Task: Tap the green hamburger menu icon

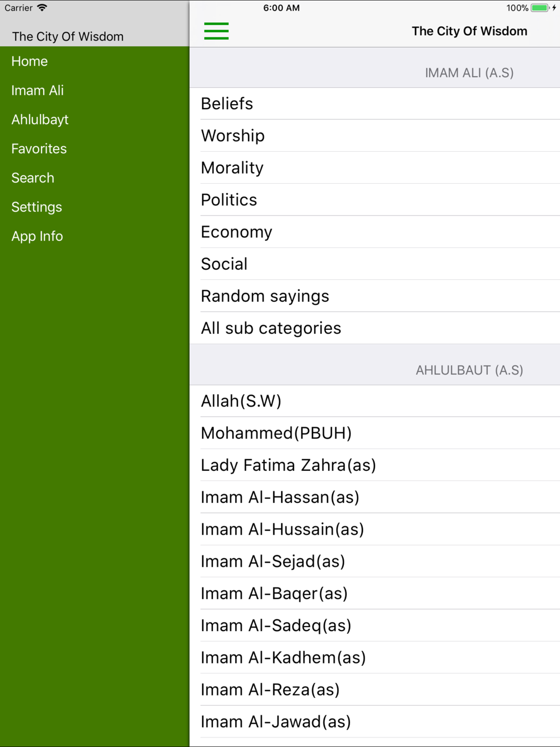Action: click(216, 31)
